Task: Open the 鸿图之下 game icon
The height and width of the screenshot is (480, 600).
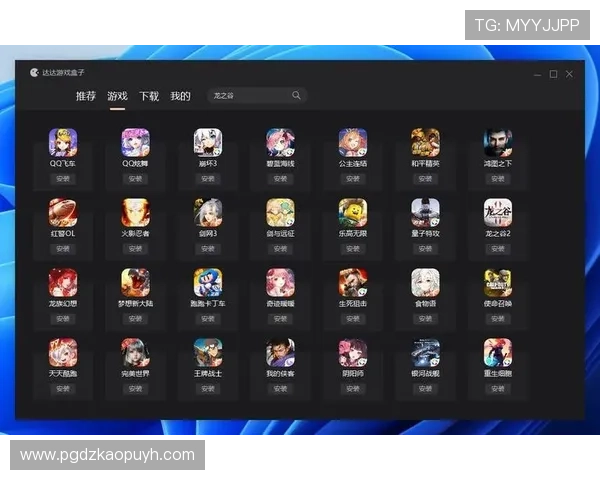Action: point(498,142)
